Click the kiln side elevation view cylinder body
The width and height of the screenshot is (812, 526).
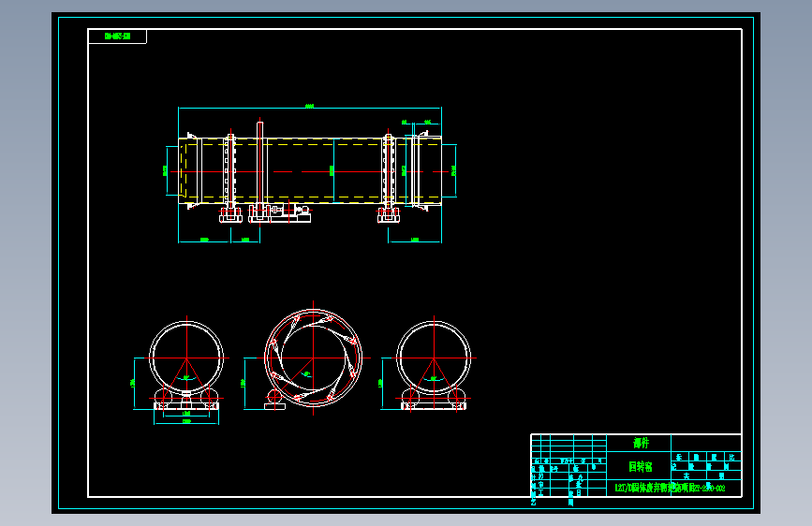310,171
